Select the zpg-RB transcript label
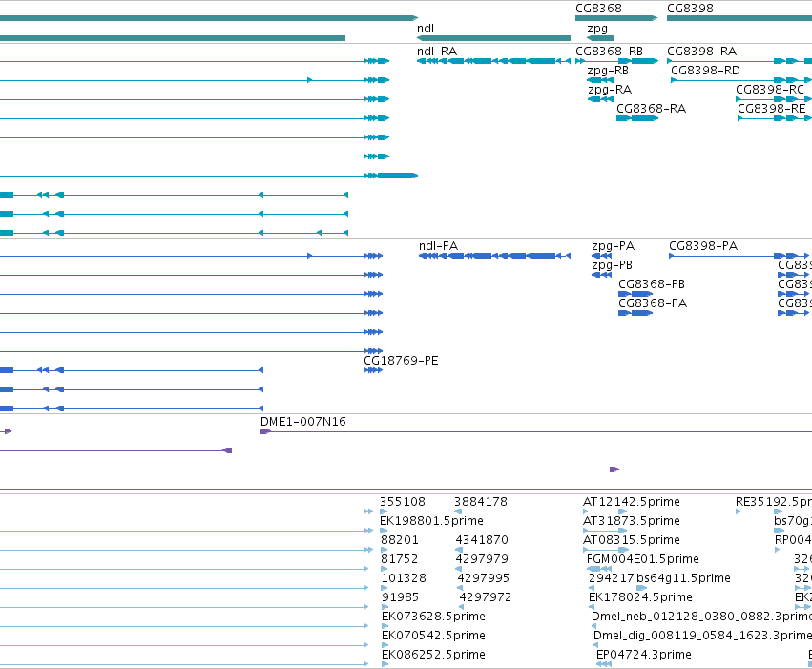 [608, 71]
